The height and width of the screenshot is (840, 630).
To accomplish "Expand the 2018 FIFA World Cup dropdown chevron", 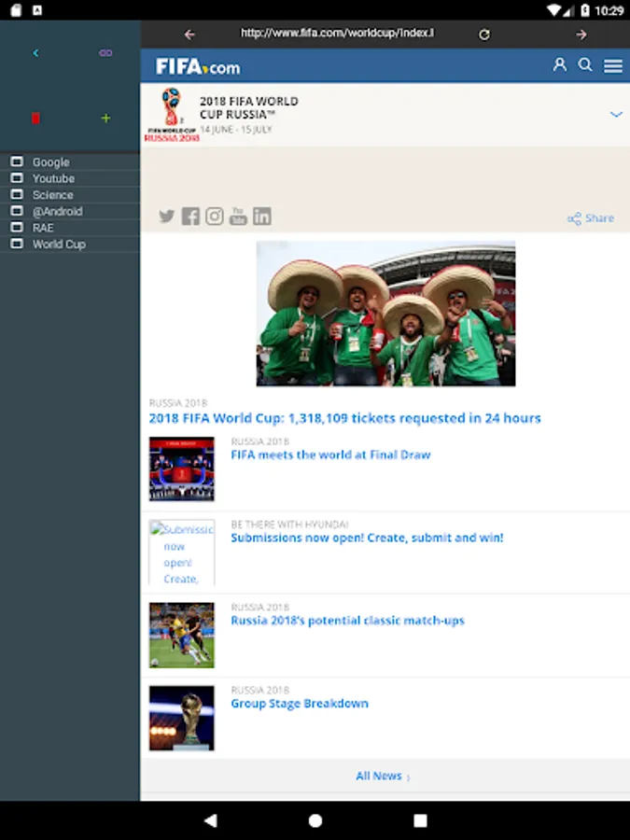I will coord(616,114).
